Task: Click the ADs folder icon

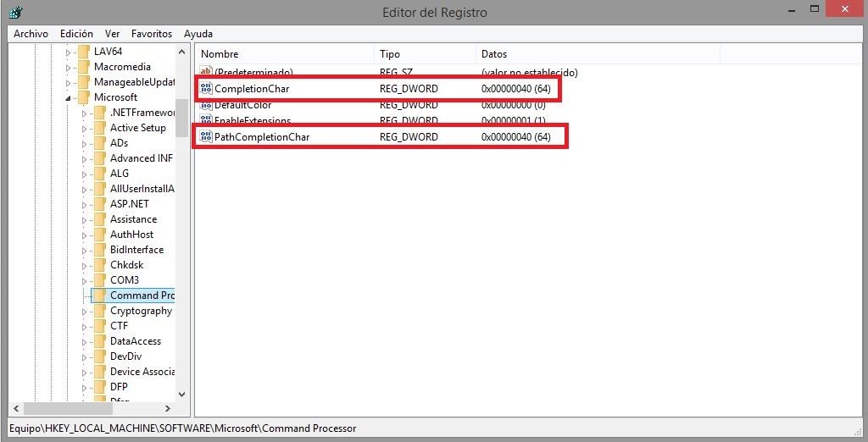Action: tap(100, 143)
